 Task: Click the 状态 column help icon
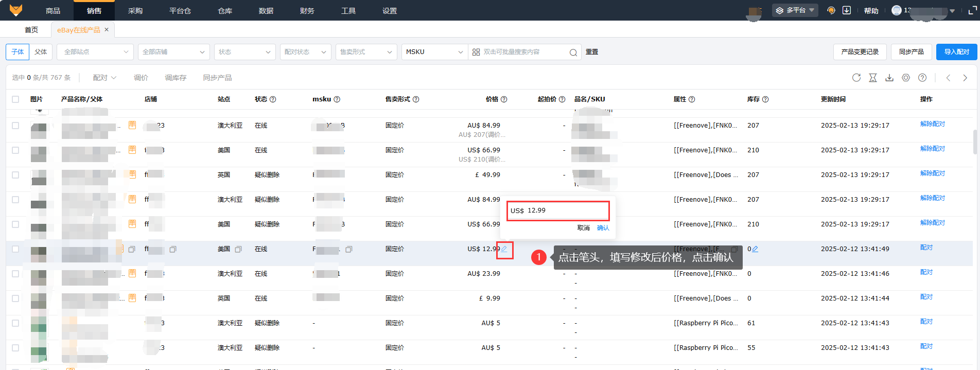(x=273, y=99)
